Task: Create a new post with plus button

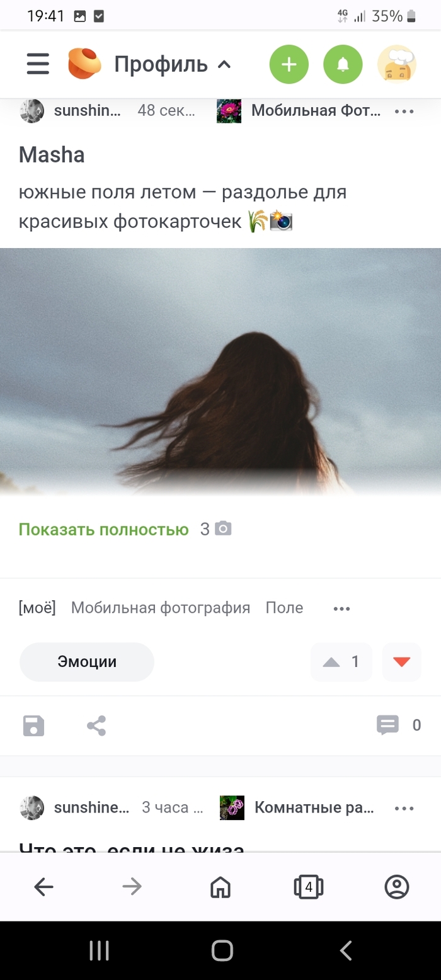Action: [289, 64]
